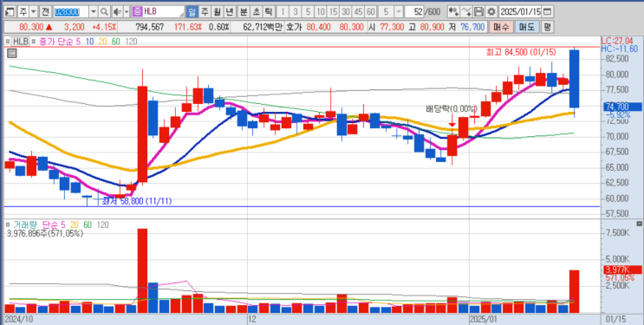
Task: Click the candle count field showing 52
Action: click(x=415, y=11)
